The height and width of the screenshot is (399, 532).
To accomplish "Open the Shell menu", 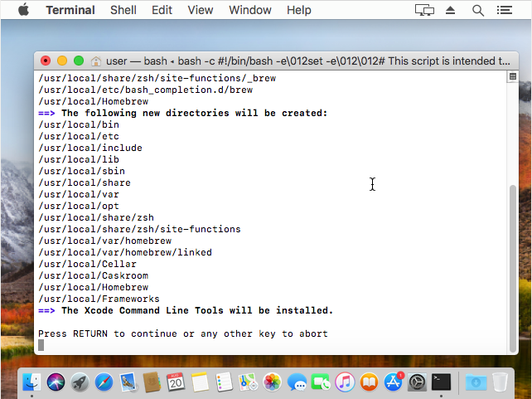I will click(123, 10).
